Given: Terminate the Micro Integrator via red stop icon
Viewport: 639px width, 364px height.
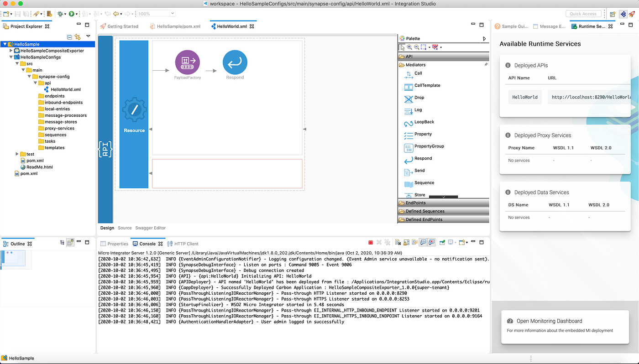Looking at the screenshot, I should coord(371,242).
